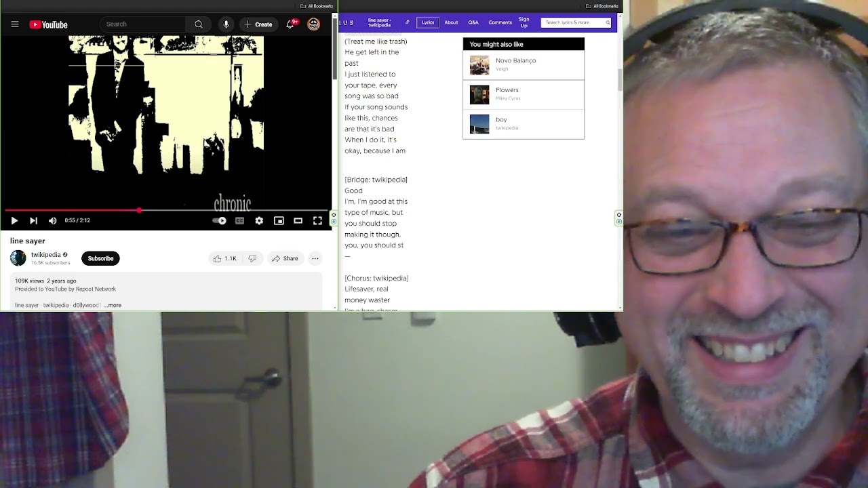Screen dimensions: 868x488
Task: Mute the video volume speaker icon
Action: click(x=52, y=220)
